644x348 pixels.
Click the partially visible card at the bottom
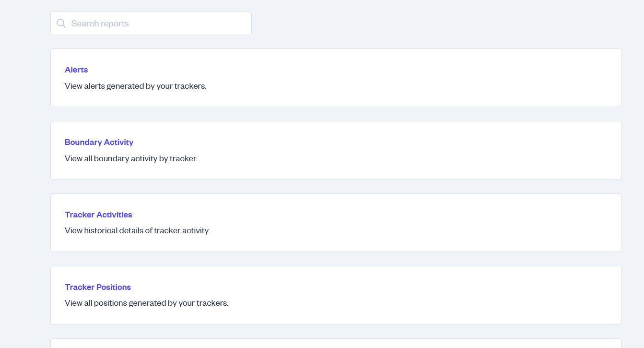click(x=336, y=343)
